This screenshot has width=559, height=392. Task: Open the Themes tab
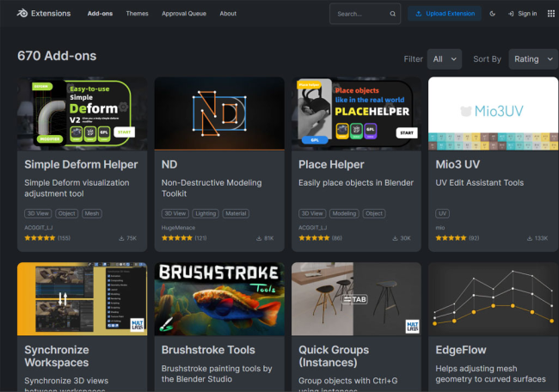[x=137, y=14]
